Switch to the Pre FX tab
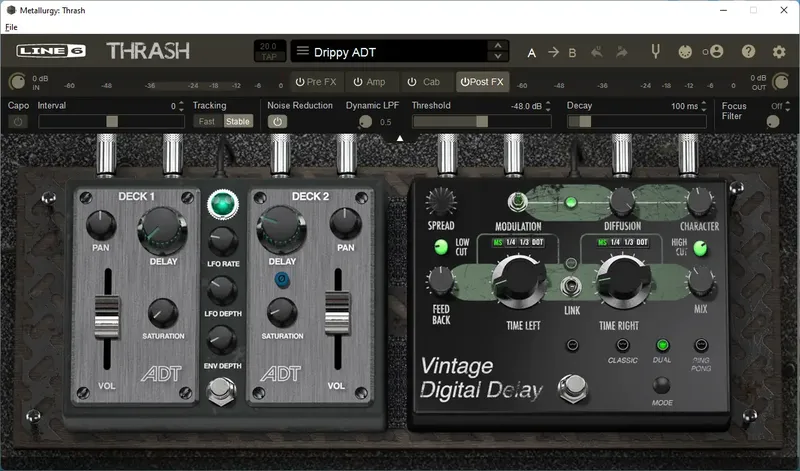Viewport: 800px width, 471px height. [x=316, y=82]
